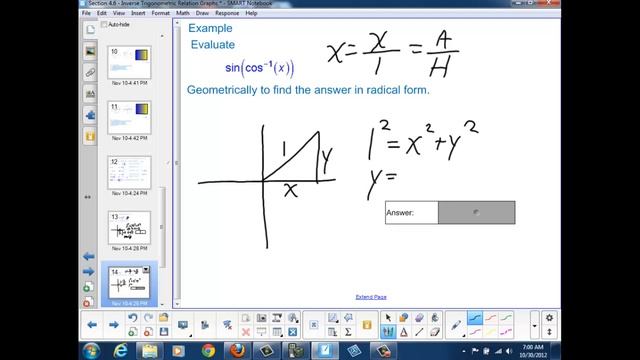Undo the last action
Viewport: 640px width, 360px height.
pyautogui.click(x=132, y=318)
